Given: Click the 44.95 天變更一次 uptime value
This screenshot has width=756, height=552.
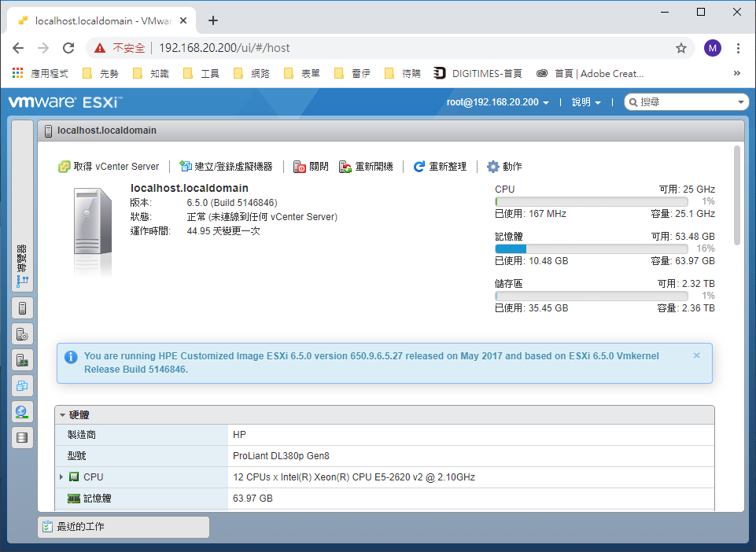Looking at the screenshot, I should tap(223, 231).
